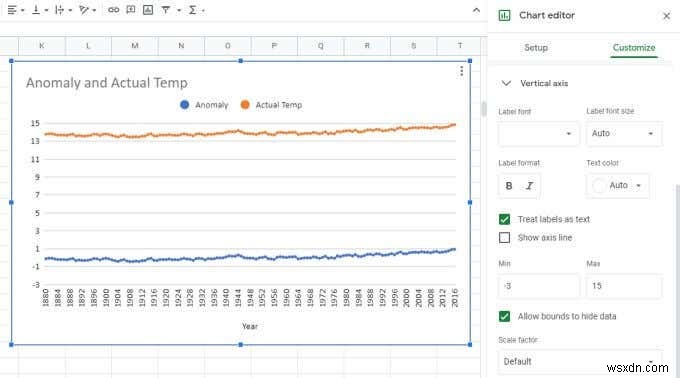Click the orange Actual Temp legend dot
This screenshot has width=680, height=378.
pyautogui.click(x=245, y=104)
